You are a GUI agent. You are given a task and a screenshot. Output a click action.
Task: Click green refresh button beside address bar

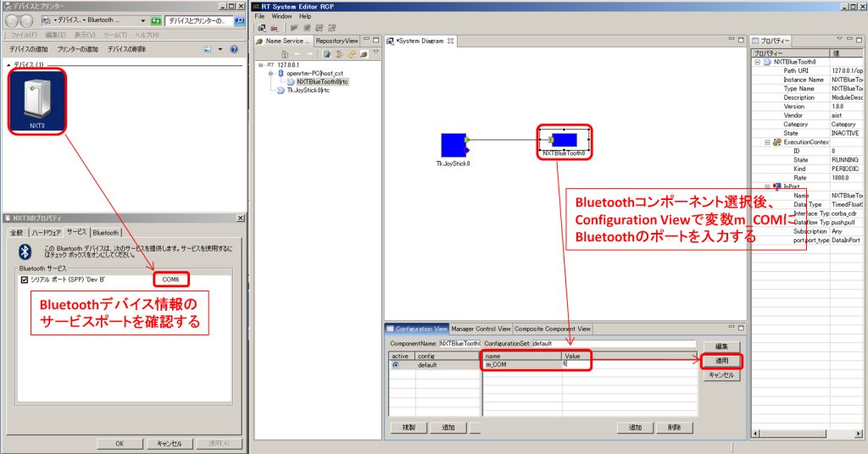coord(156,20)
